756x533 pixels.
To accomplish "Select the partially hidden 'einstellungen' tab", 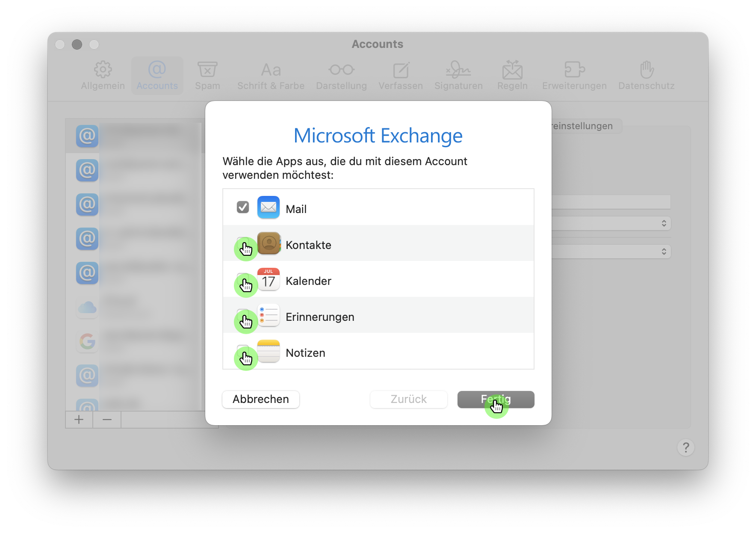I will tap(586, 126).
